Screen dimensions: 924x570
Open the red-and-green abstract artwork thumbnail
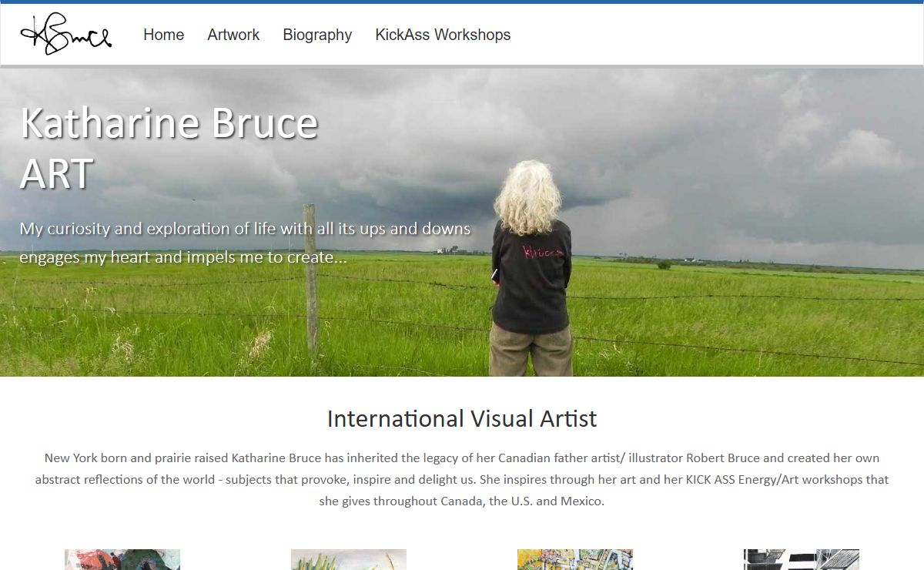click(x=122, y=559)
